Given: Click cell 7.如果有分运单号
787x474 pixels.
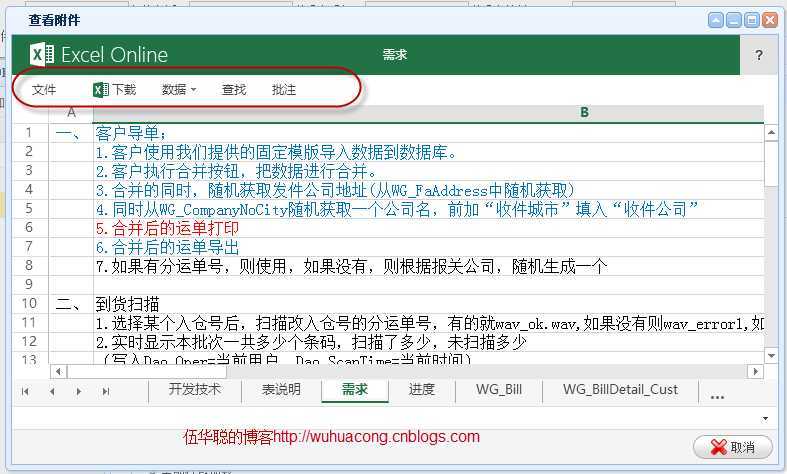Looking at the screenshot, I should pos(351,266).
